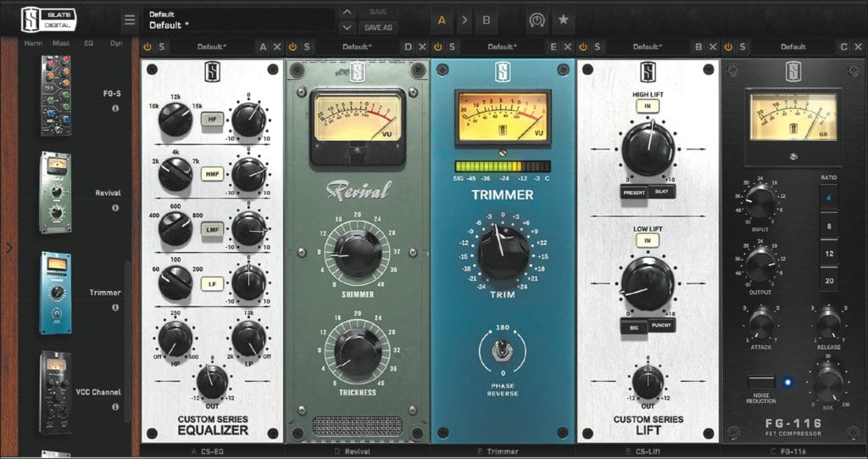868x459 pixels.
Task: Solo the Revival module
Action: (307, 48)
